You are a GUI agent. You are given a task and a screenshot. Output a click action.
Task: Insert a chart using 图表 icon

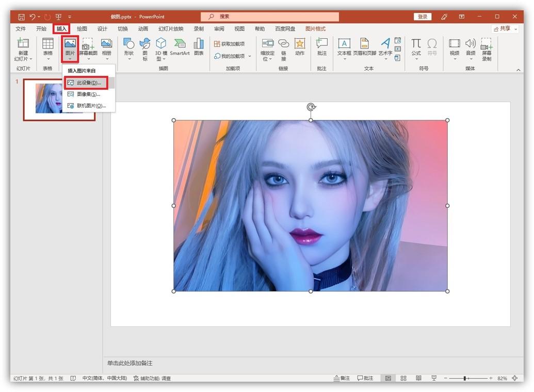[199, 44]
